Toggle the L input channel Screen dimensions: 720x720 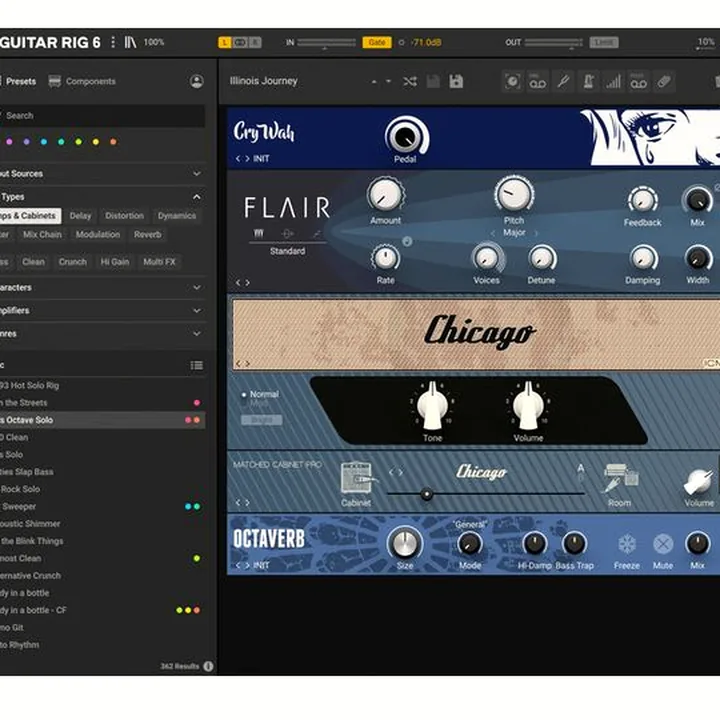[x=225, y=43]
